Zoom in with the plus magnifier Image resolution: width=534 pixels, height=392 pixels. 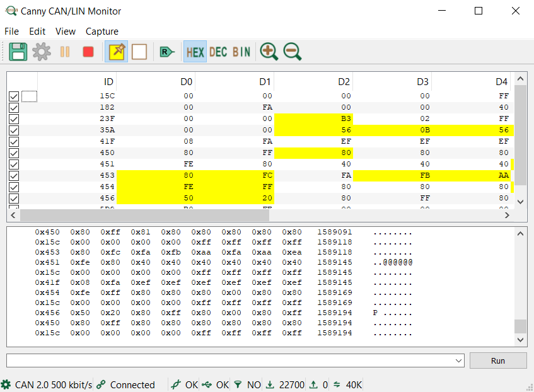pos(269,52)
